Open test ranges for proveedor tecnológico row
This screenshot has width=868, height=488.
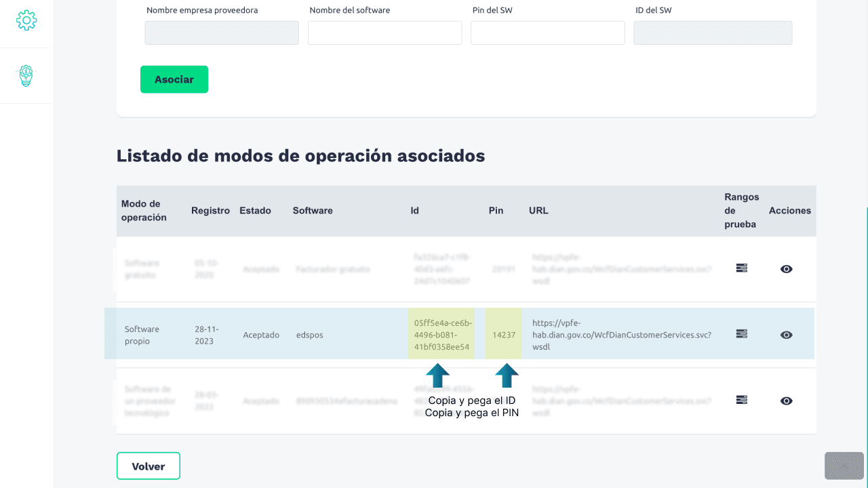point(742,400)
